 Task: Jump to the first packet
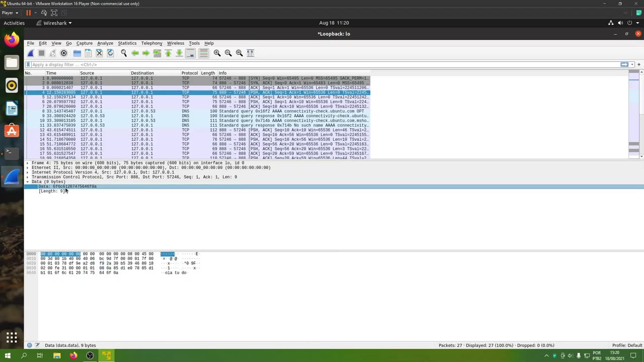pyautogui.click(x=168, y=53)
